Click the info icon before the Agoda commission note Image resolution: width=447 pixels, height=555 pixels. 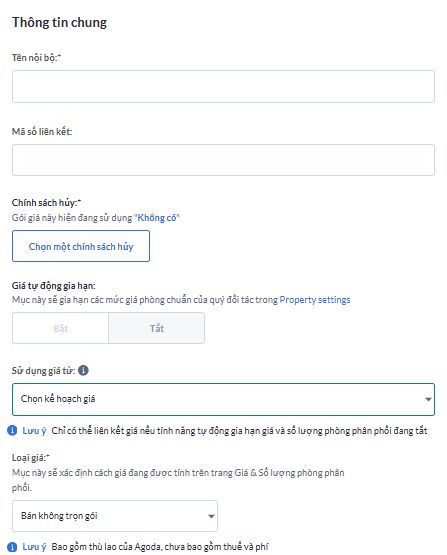pos(12,547)
